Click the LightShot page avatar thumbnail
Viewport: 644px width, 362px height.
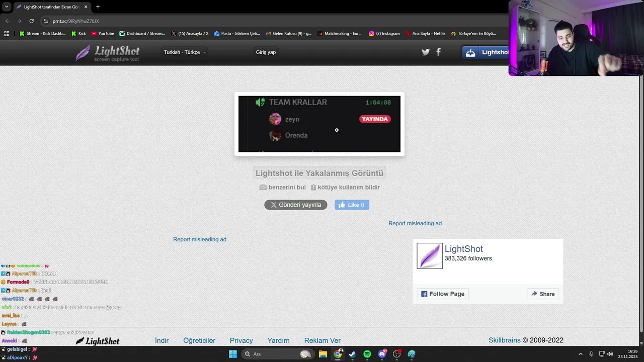point(430,256)
